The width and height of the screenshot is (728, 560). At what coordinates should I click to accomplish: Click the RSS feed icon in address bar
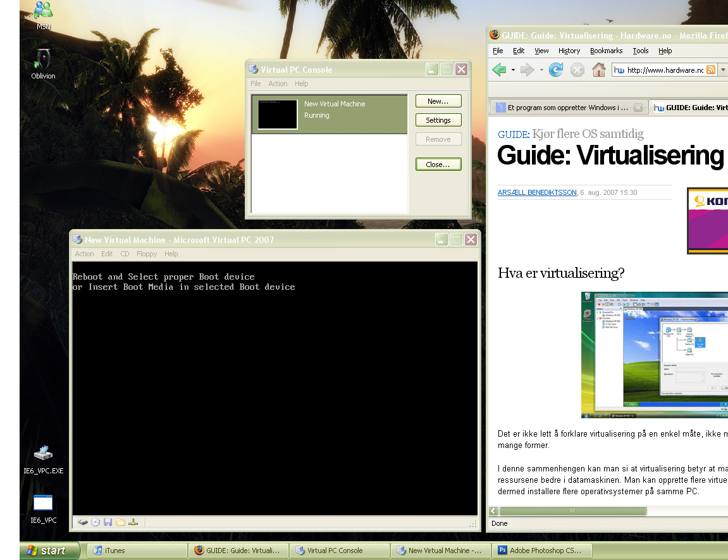click(x=711, y=70)
